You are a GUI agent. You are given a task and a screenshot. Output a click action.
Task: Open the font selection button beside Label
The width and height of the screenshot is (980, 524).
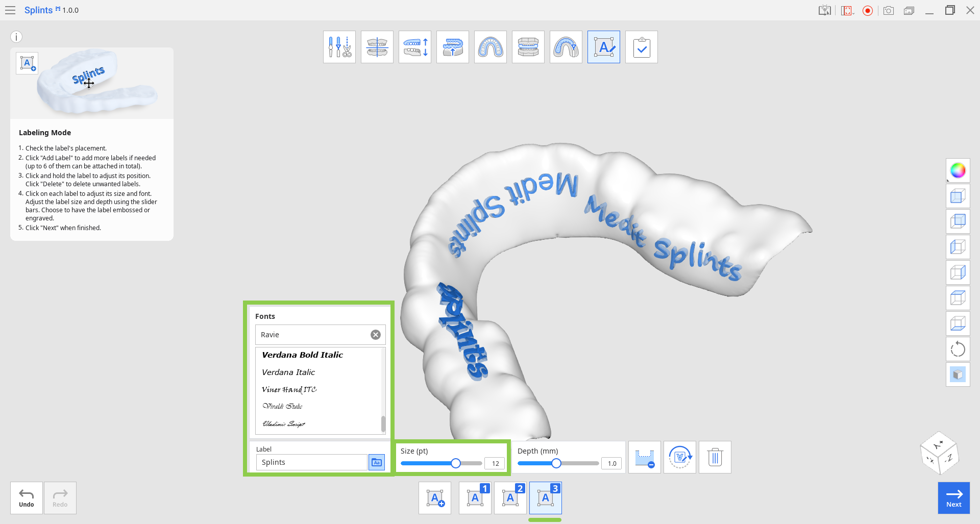tap(377, 462)
